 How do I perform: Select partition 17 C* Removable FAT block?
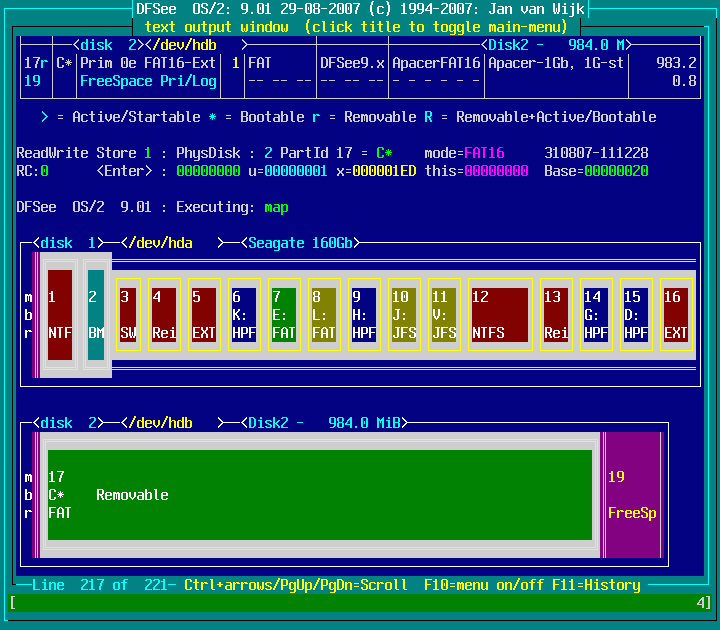coord(320,495)
